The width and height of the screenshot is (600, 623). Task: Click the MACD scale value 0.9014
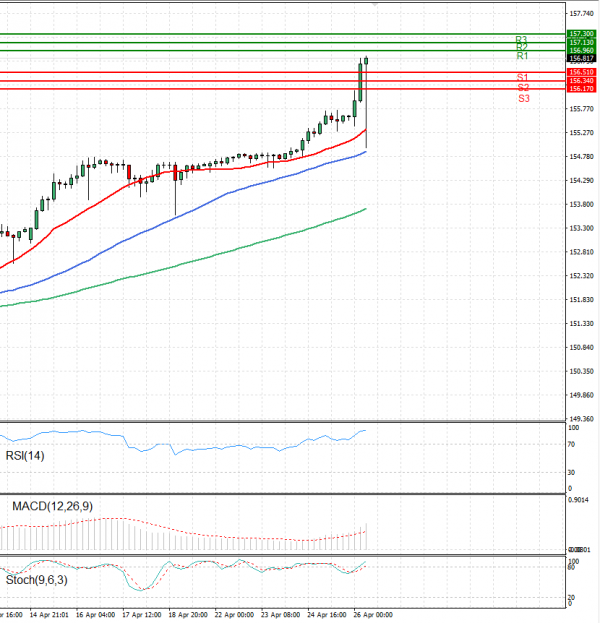click(x=579, y=500)
